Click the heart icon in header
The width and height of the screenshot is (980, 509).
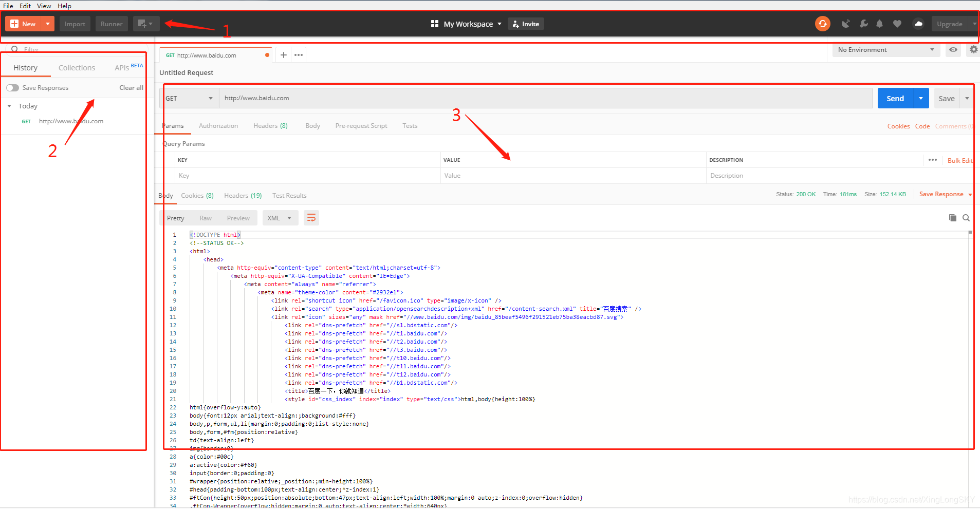897,24
